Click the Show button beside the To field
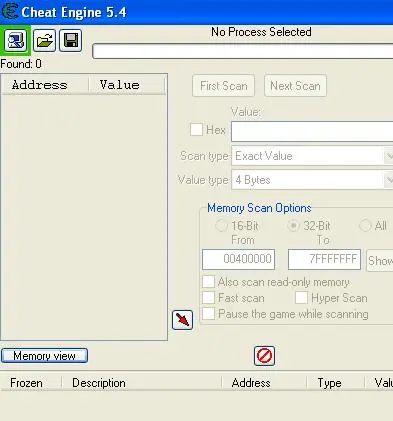This screenshot has width=393, height=421. [380, 260]
